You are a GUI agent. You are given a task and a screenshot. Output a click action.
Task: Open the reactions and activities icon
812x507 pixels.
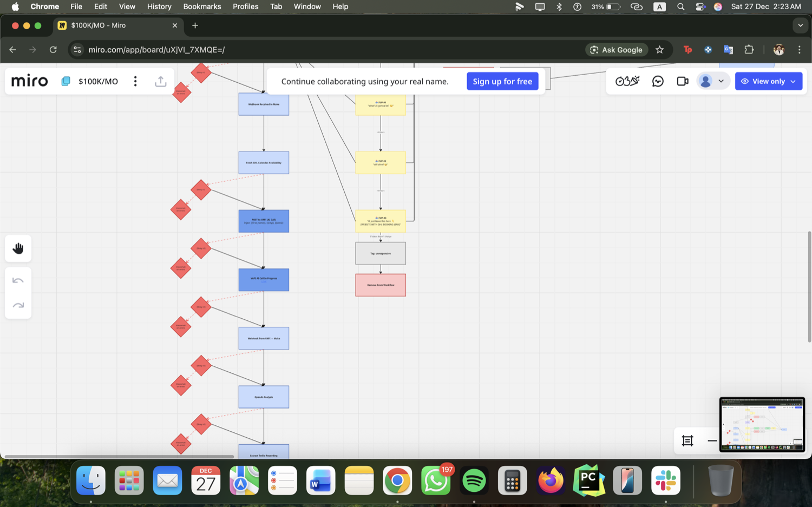[x=627, y=81]
